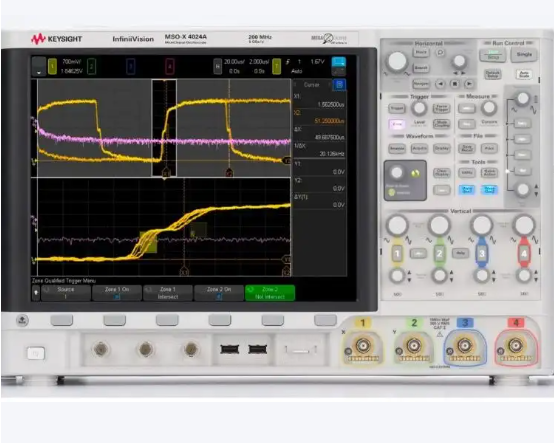The width and height of the screenshot is (554, 443).
Task: Select the orange X2 cursor readout
Action: click(x=329, y=121)
